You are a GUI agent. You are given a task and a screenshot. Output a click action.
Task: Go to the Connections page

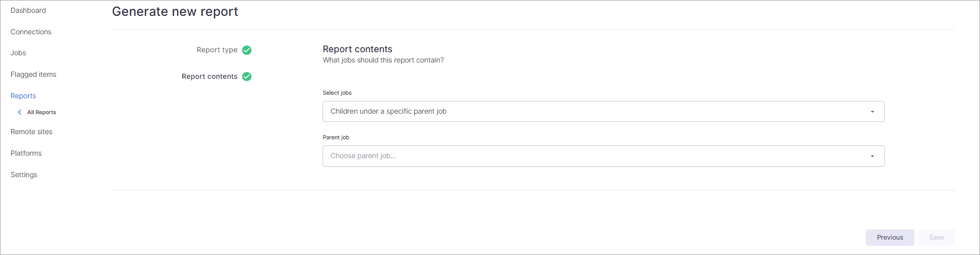31,32
